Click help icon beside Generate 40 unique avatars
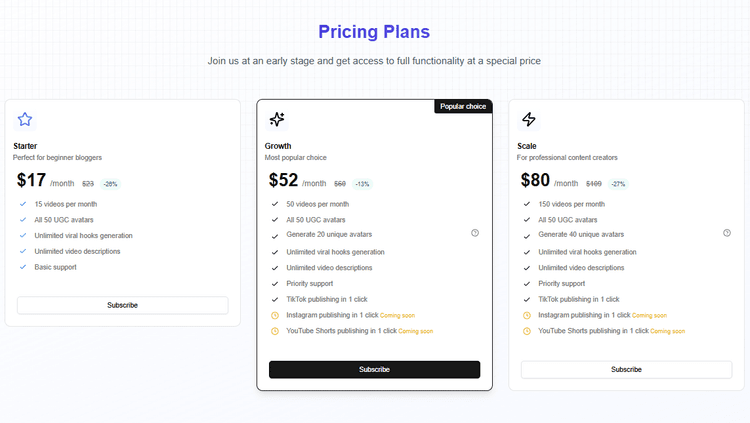 pos(727,233)
